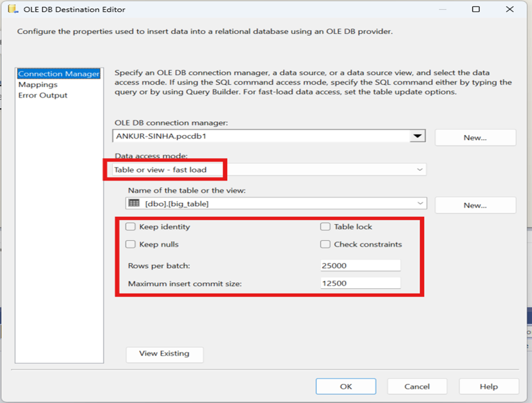This screenshot has height=403, width=532.
Task: Switch to the Mappings page
Action: (38, 85)
